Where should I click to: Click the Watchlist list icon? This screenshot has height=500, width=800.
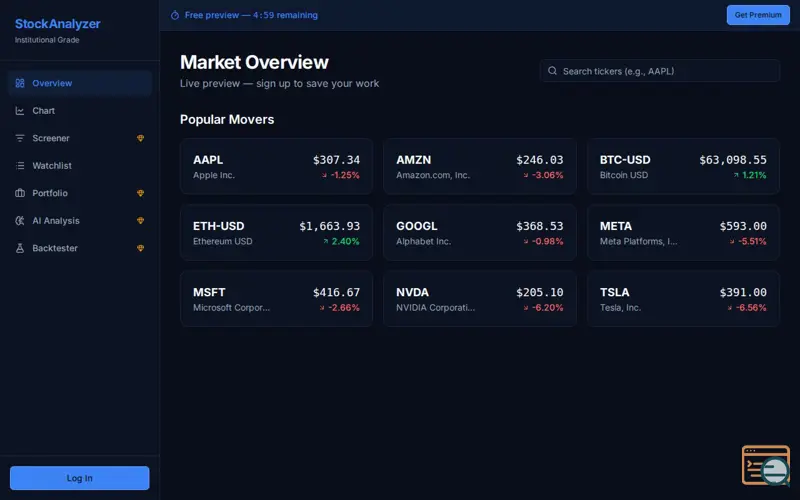pos(20,166)
